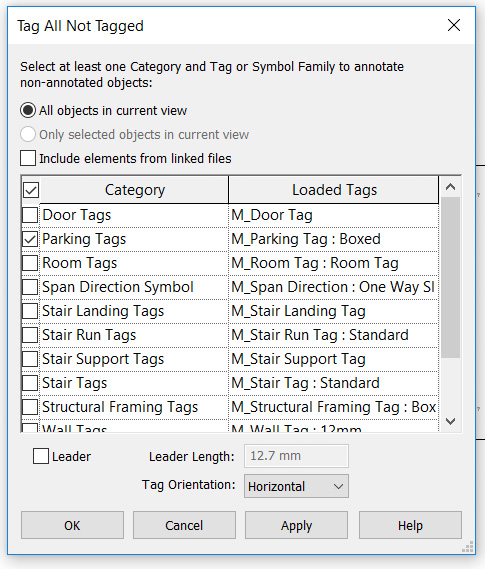Open the Tag Orientation dropdown

point(296,486)
